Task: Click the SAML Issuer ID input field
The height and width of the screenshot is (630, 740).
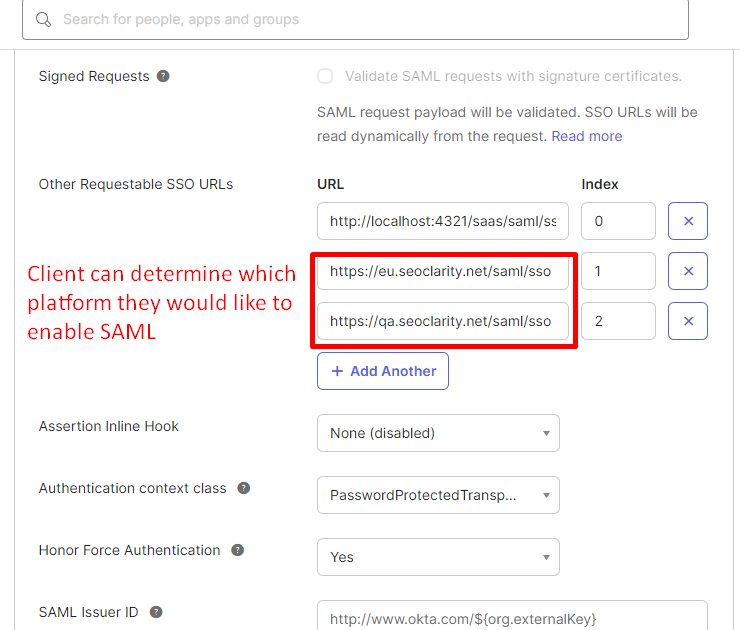Action: click(512, 617)
